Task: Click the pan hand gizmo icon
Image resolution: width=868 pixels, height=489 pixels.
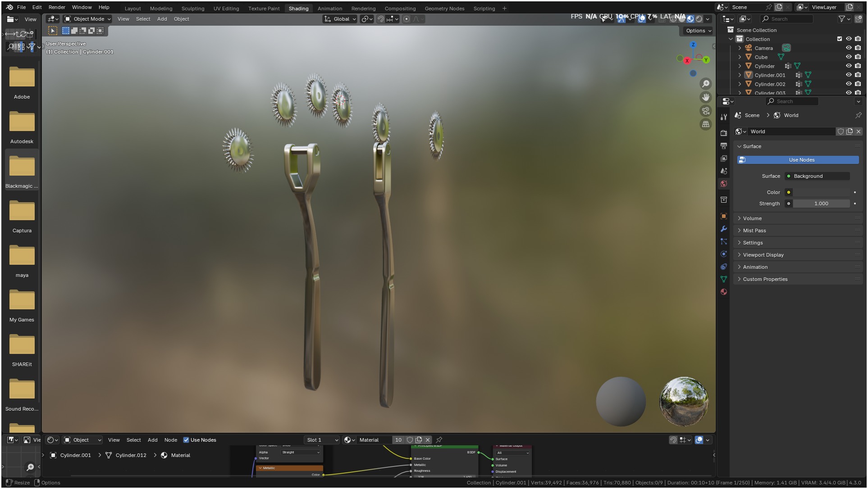Action: point(706,97)
